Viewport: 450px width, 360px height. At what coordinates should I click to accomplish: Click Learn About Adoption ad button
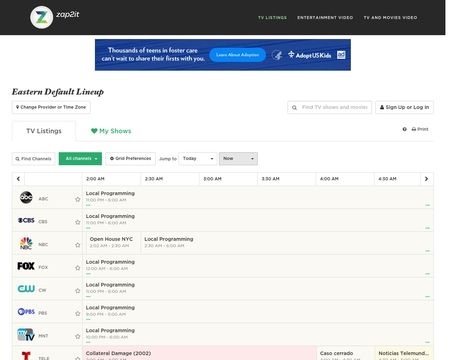(238, 55)
